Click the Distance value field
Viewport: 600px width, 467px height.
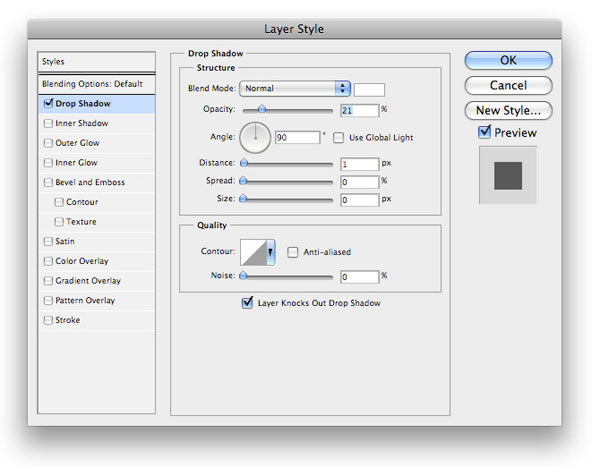pos(359,164)
